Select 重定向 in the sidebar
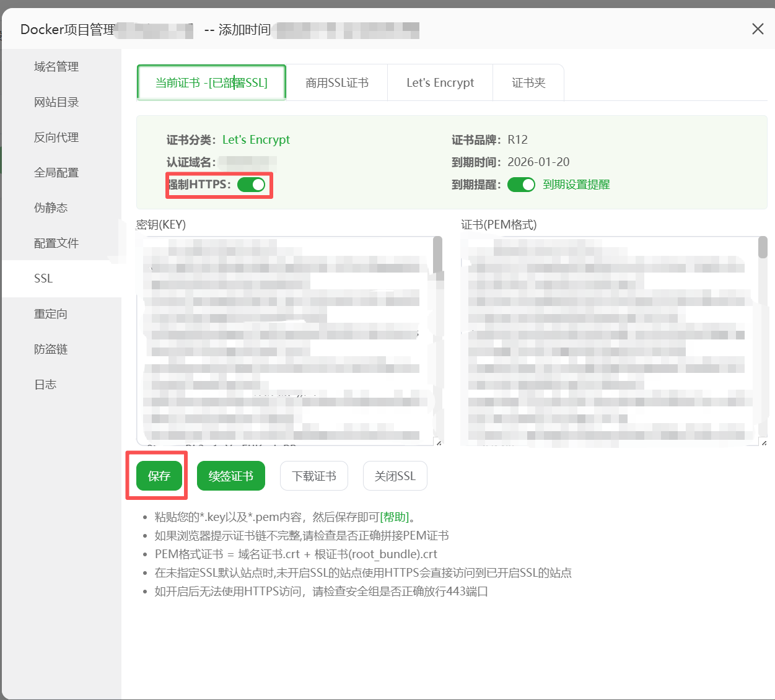Viewport: 775px width, 700px height. pyautogui.click(x=51, y=314)
